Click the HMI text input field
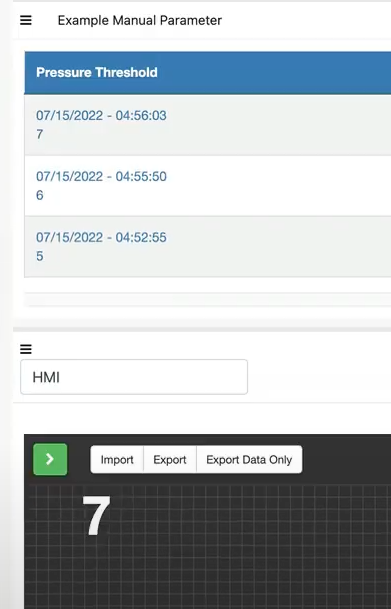 click(x=134, y=377)
